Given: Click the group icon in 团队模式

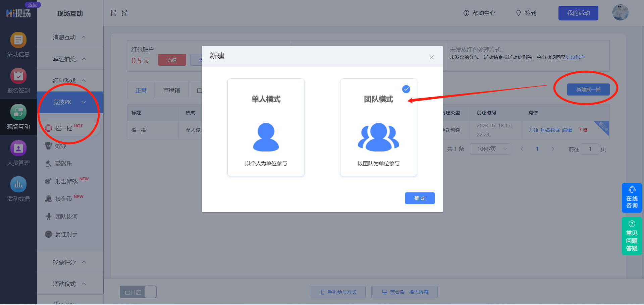Looking at the screenshot, I should (x=379, y=137).
